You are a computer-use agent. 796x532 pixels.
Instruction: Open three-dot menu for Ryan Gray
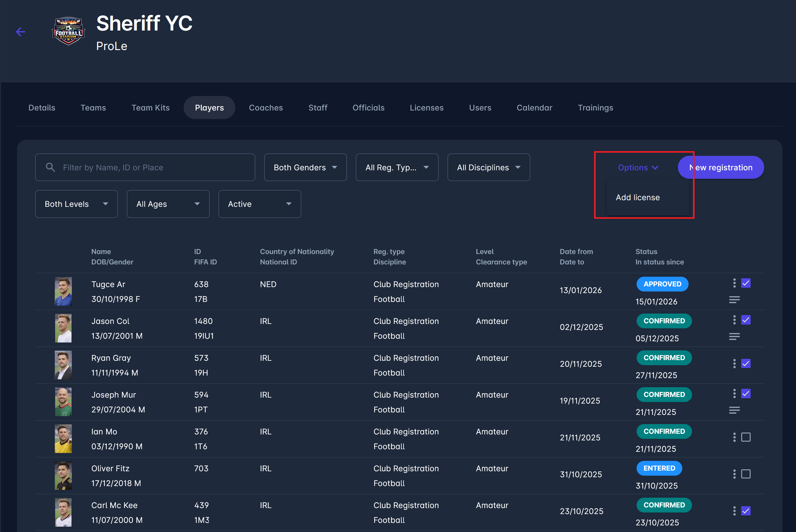click(734, 364)
